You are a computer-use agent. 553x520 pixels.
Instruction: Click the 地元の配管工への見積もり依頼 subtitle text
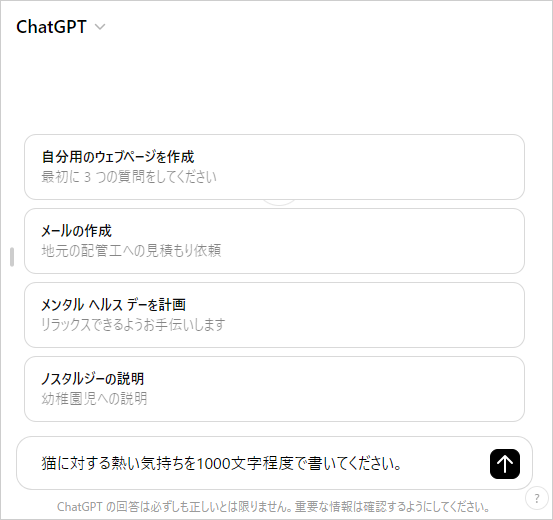click(131, 251)
